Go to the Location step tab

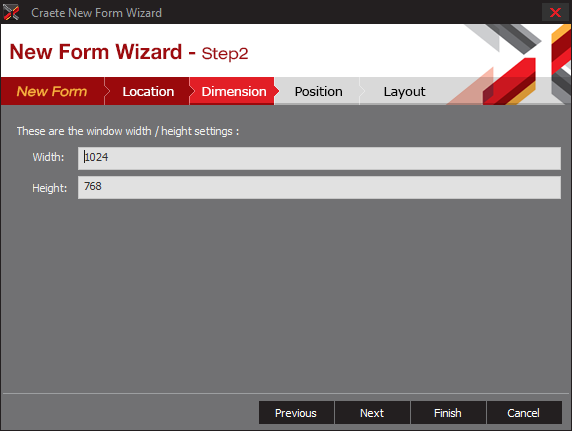(x=148, y=91)
